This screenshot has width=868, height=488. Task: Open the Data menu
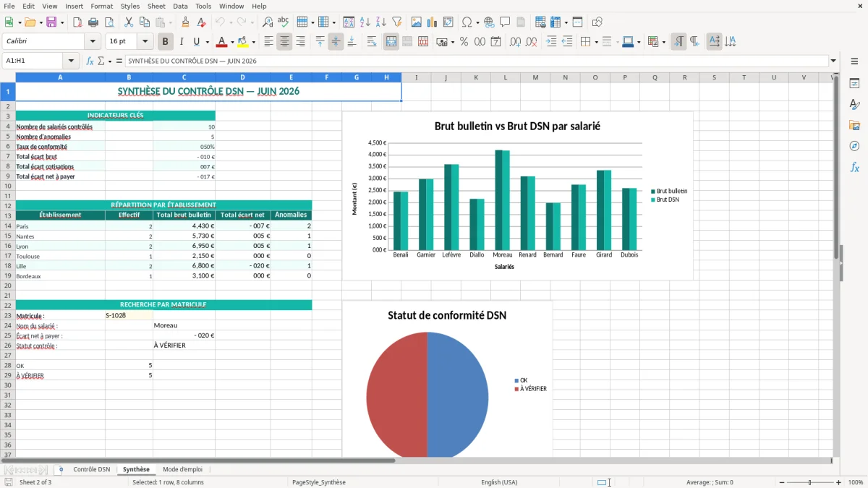pos(180,6)
